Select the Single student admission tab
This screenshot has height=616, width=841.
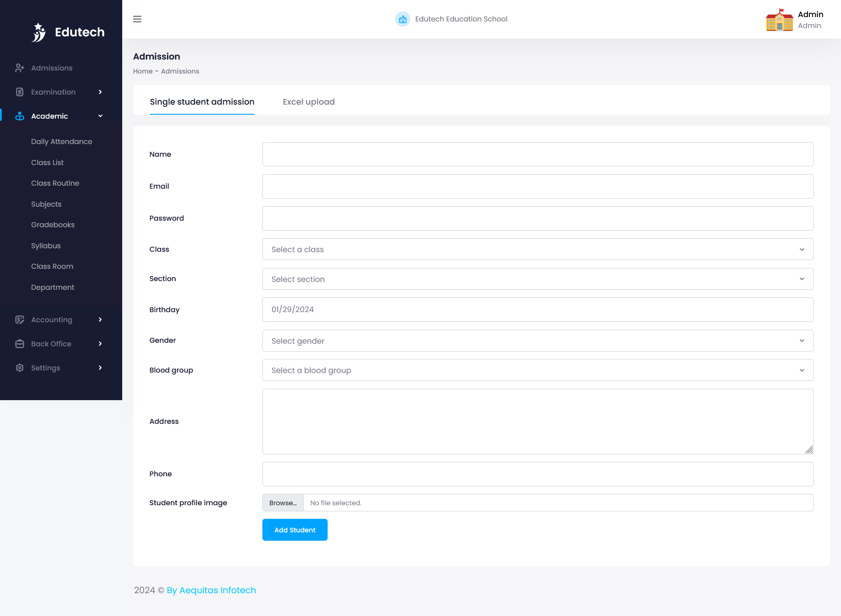(202, 102)
